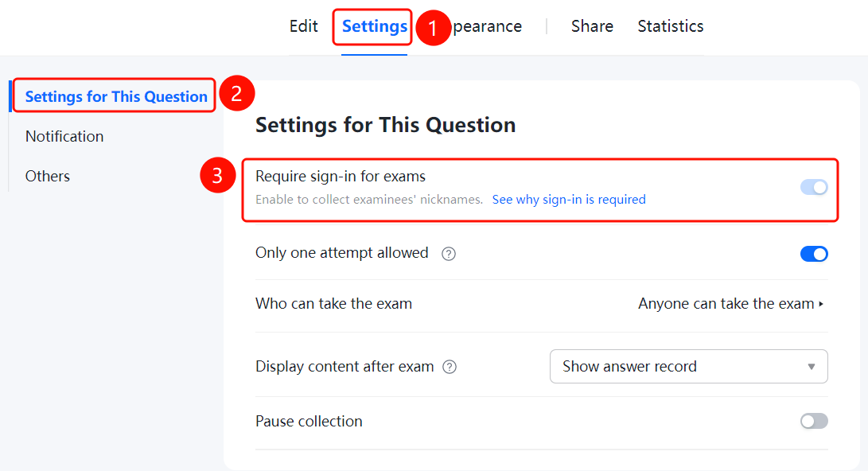Open the Statistics tab
This screenshot has height=471, width=868.
click(671, 26)
